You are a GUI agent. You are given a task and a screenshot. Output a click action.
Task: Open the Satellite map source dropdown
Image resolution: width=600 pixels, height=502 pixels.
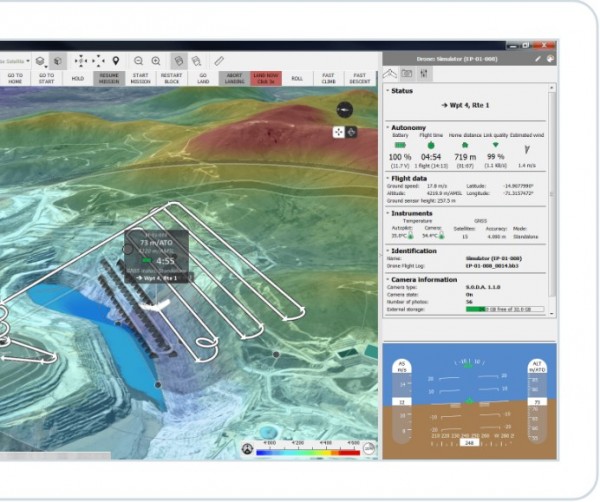pos(15,61)
